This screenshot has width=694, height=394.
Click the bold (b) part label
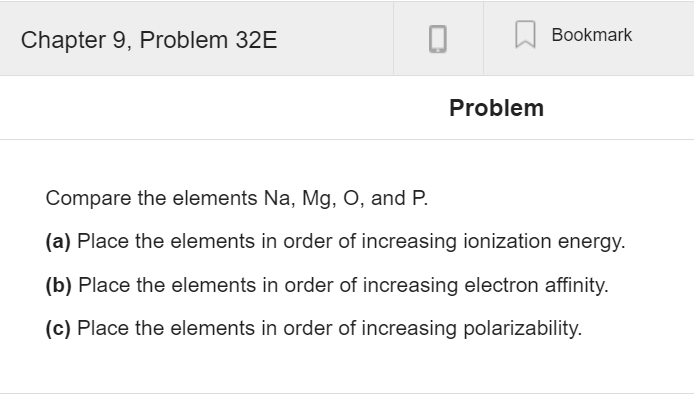tap(58, 285)
